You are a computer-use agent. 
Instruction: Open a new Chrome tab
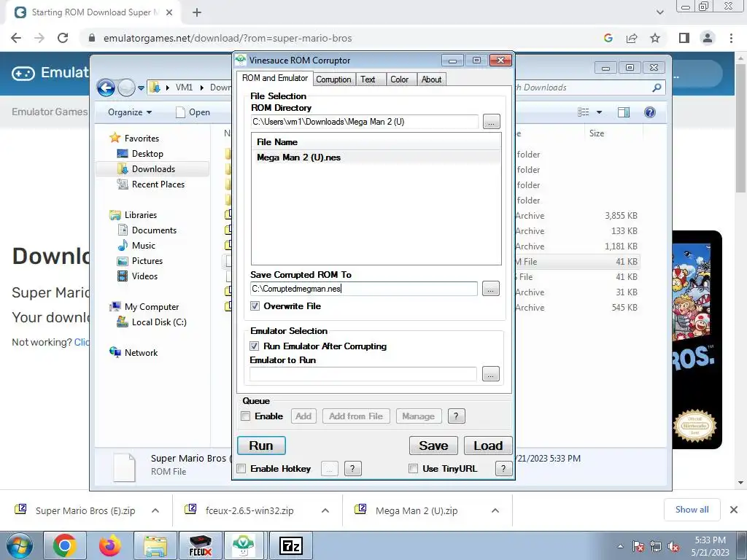click(x=197, y=12)
